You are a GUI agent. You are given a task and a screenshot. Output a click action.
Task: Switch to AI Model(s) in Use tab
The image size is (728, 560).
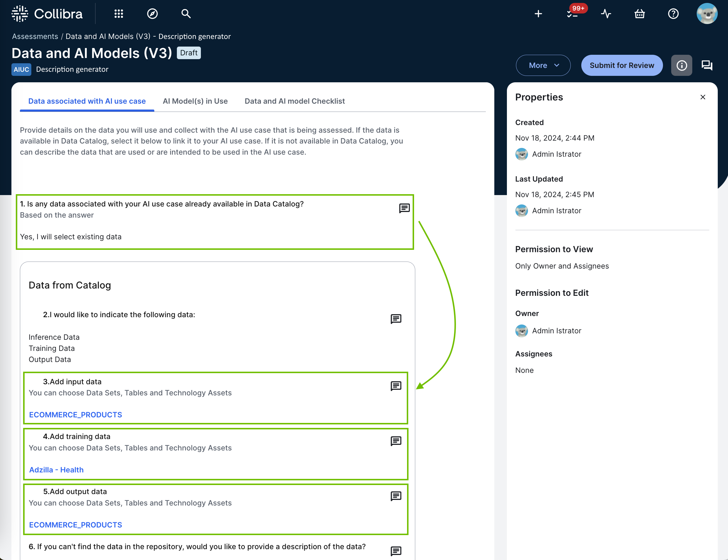click(195, 101)
